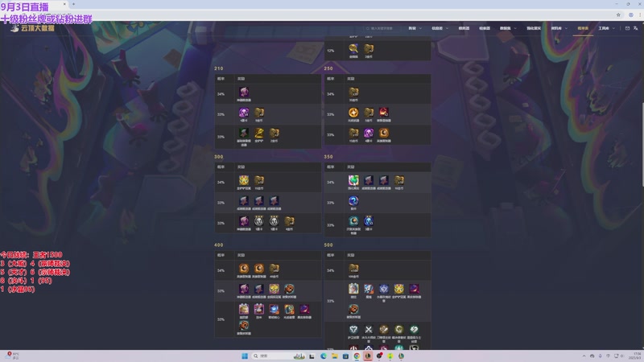Click the blue question mark orb in table 350

click(353, 200)
